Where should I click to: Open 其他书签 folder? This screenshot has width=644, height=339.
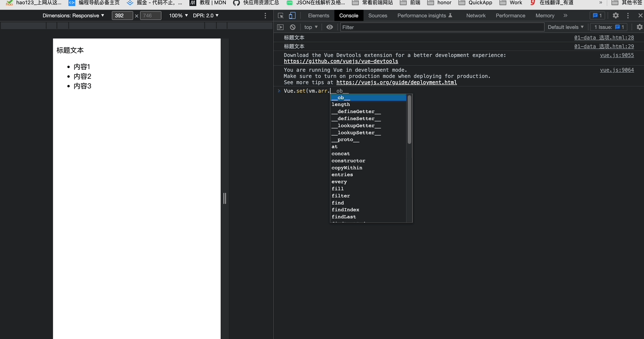click(x=627, y=3)
